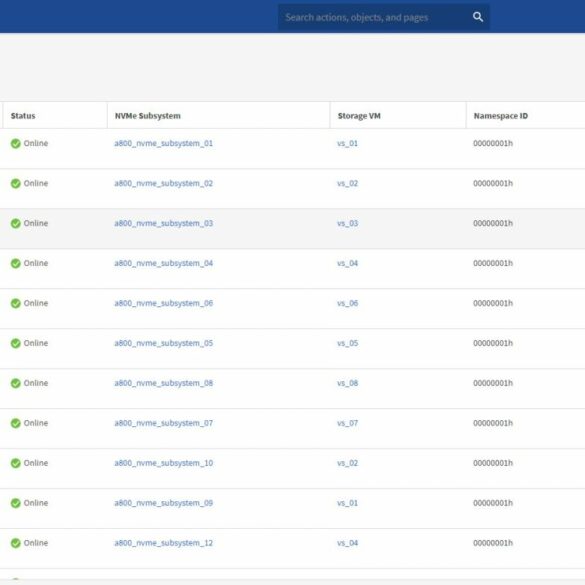
Task: Click the green status checkmark for a800_nvme_subsystem_06
Action: (16, 303)
